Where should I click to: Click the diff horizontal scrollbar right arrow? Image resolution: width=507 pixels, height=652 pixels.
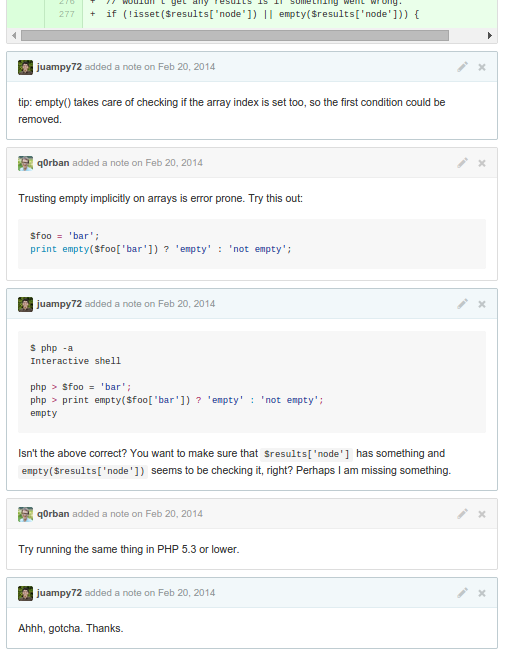click(x=490, y=36)
